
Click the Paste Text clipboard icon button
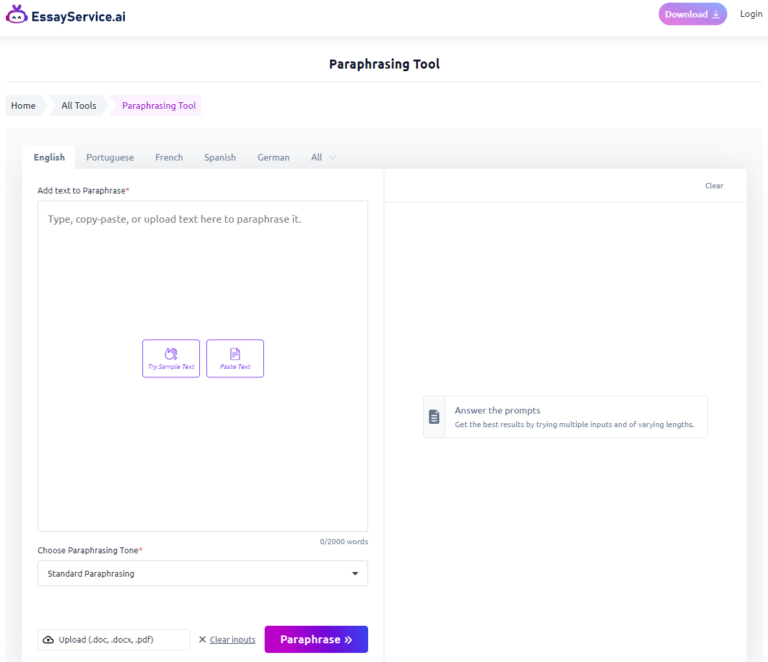coord(235,358)
